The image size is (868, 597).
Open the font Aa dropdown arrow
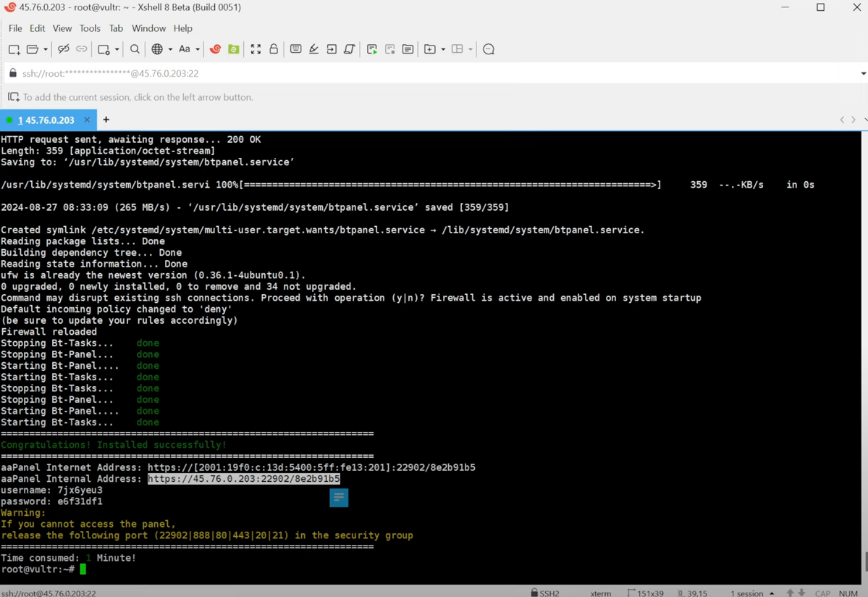[x=198, y=50]
